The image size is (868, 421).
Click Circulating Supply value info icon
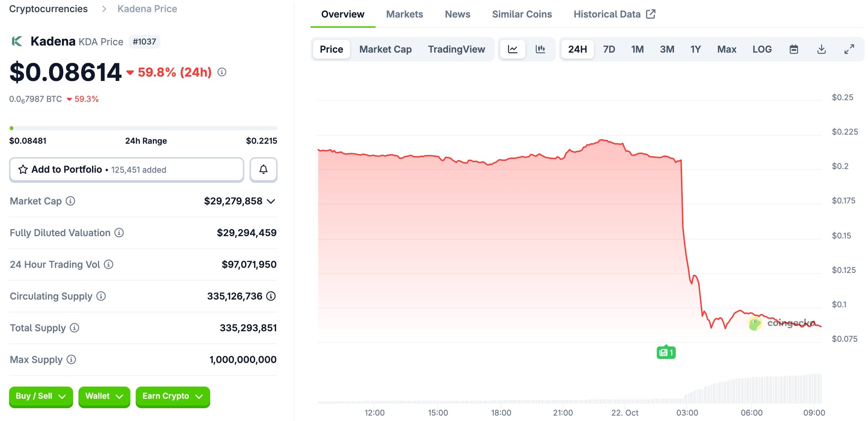click(x=271, y=296)
